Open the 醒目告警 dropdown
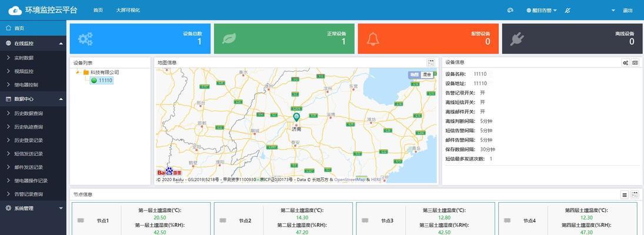Viewport: 644px width, 235px height. (542, 11)
